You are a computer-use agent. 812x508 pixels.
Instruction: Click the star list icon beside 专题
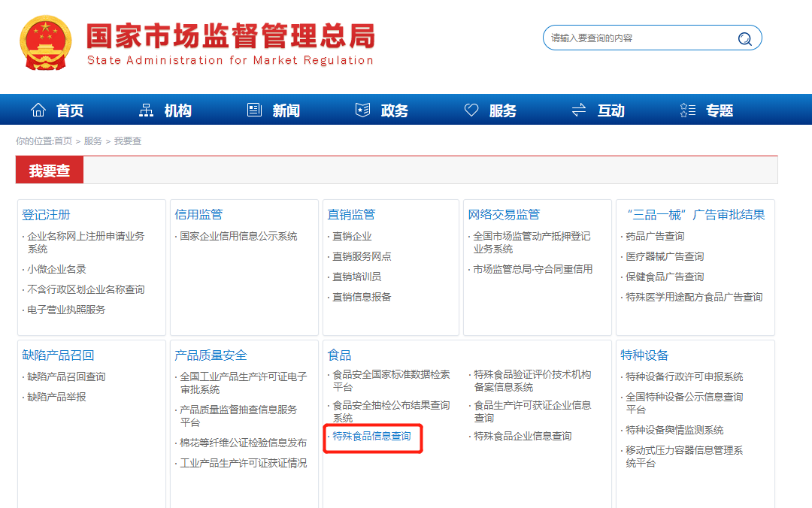[688, 110]
